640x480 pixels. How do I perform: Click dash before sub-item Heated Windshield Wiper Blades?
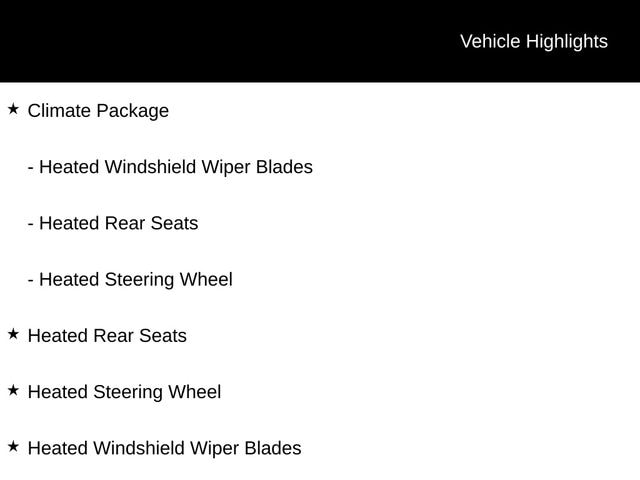click(31, 168)
